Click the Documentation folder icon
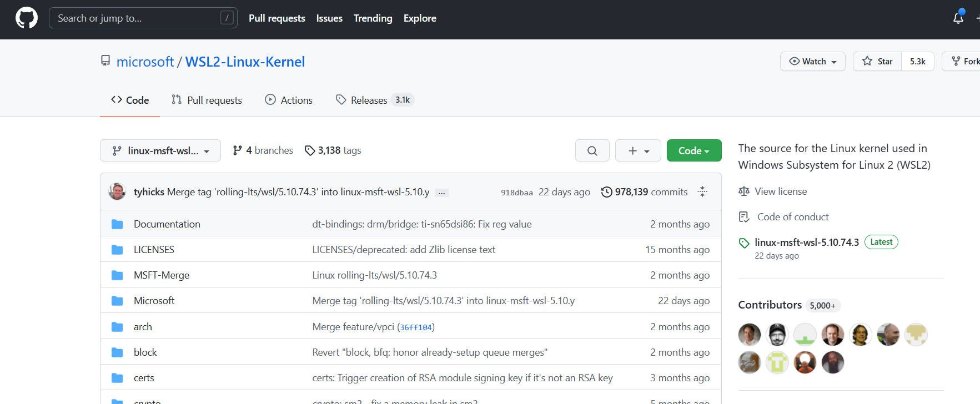Screen dimensions: 980x404 [x=117, y=224]
